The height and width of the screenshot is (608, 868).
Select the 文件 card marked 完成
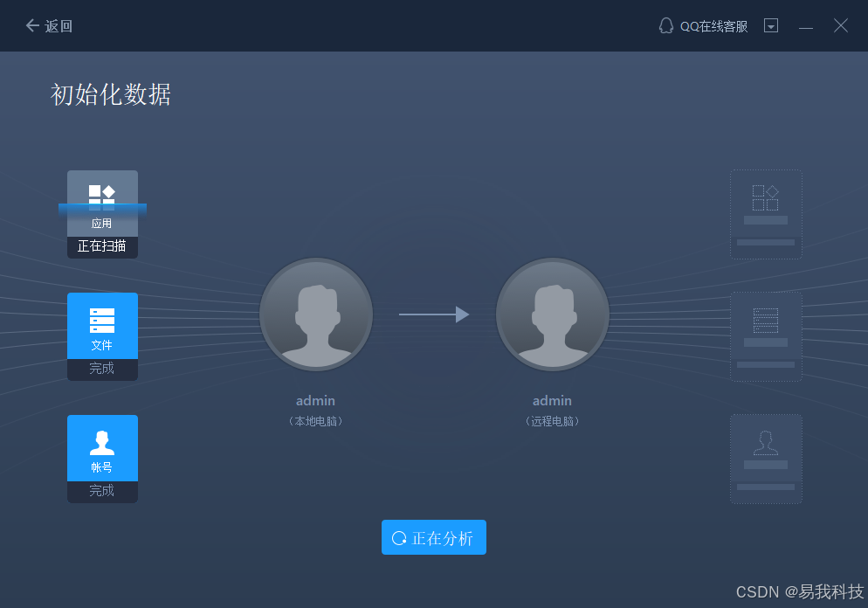coord(102,336)
